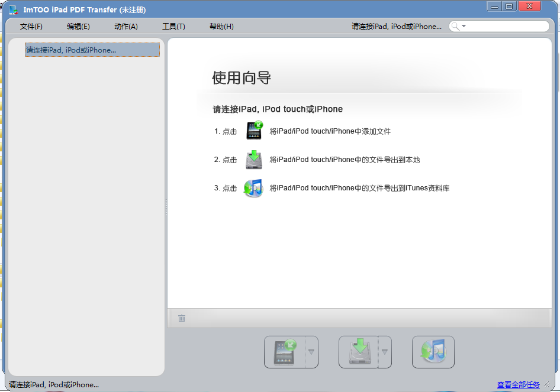This screenshot has height=392, width=560.
Task: Click inside the search input field
Action: coord(507,26)
